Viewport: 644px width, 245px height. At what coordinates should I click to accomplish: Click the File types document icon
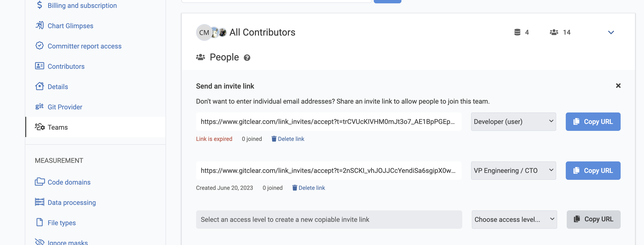pyautogui.click(x=40, y=222)
